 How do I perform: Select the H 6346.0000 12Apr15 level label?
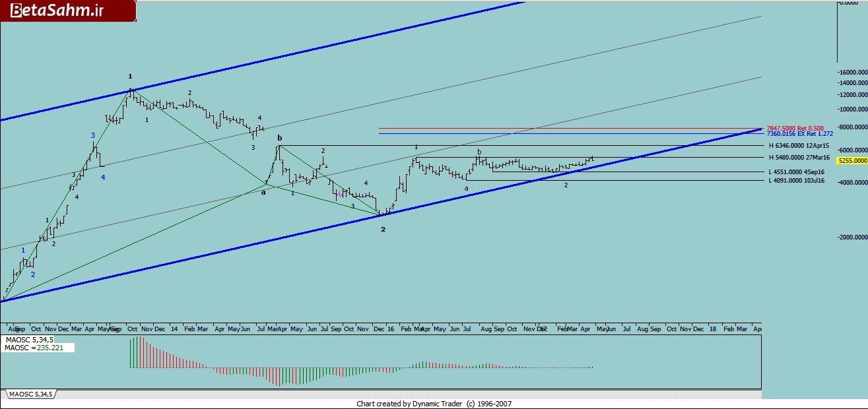tap(798, 145)
